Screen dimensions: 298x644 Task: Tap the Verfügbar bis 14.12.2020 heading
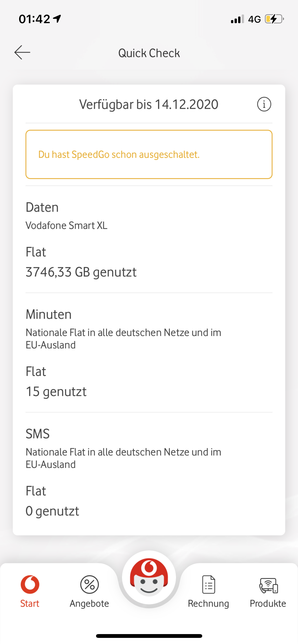(149, 104)
